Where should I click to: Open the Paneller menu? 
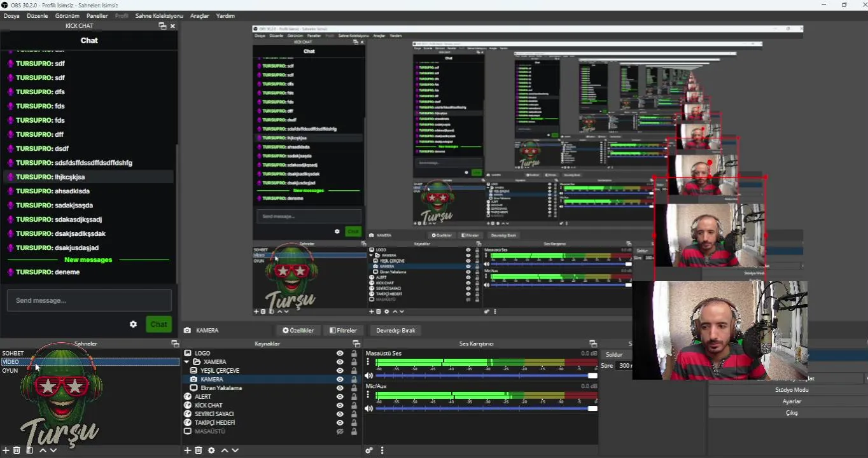click(x=97, y=16)
